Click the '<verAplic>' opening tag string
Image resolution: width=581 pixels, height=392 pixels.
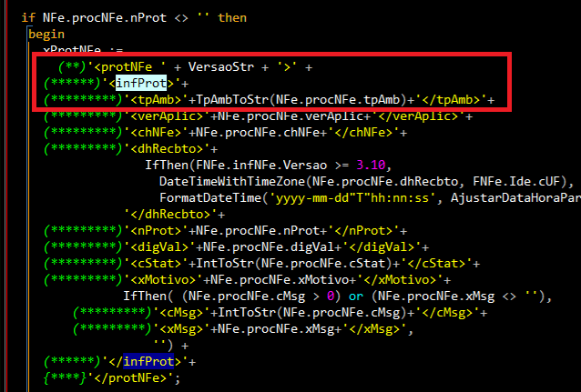click(167, 116)
